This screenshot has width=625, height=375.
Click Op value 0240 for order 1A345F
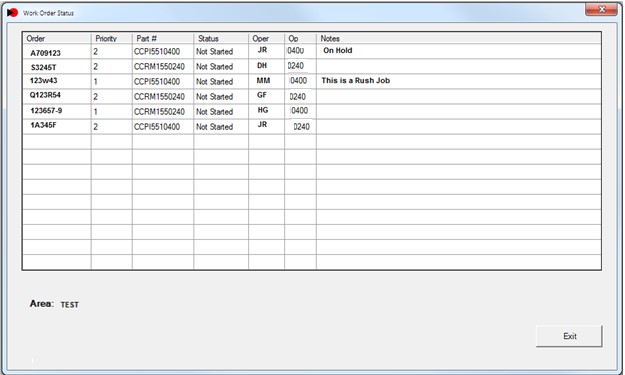[302, 127]
